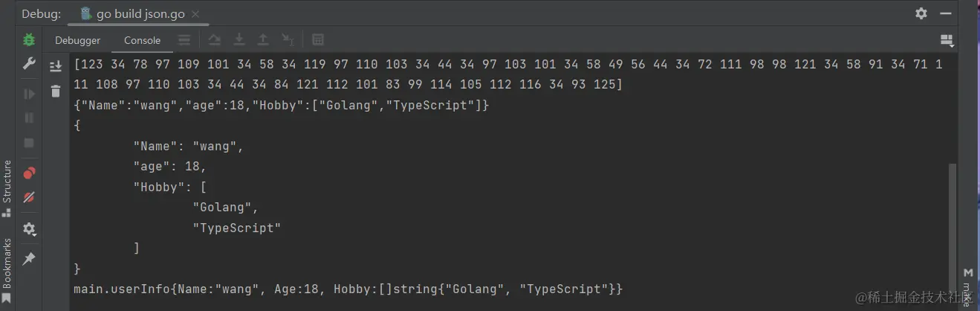Screen dimensions: 980x311
Task: Click the Pause Program icon
Action: 29,118
